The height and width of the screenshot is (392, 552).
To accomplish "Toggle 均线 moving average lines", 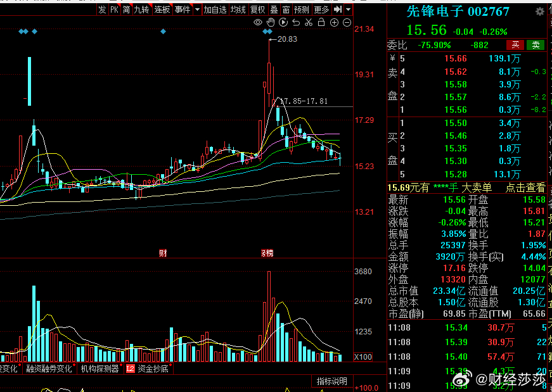I will tap(238, 9).
